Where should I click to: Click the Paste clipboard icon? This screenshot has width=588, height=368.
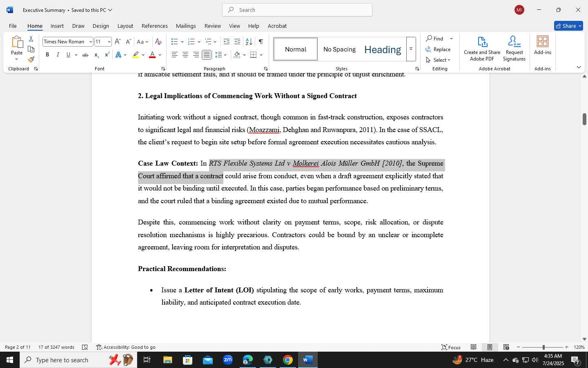17,42
